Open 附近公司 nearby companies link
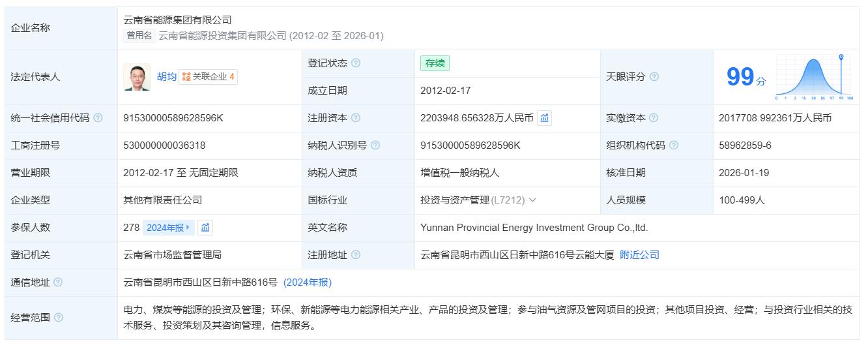This screenshot has height=349, width=868. coord(639,255)
